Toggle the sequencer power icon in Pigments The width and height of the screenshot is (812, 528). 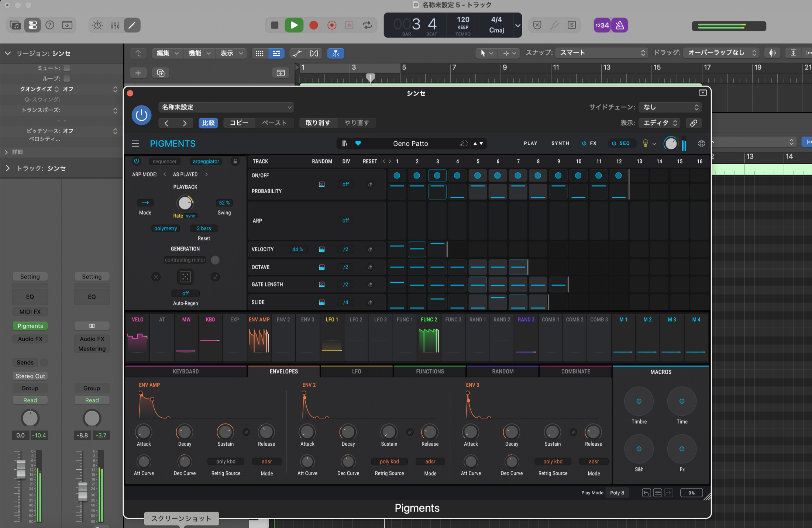(137, 161)
